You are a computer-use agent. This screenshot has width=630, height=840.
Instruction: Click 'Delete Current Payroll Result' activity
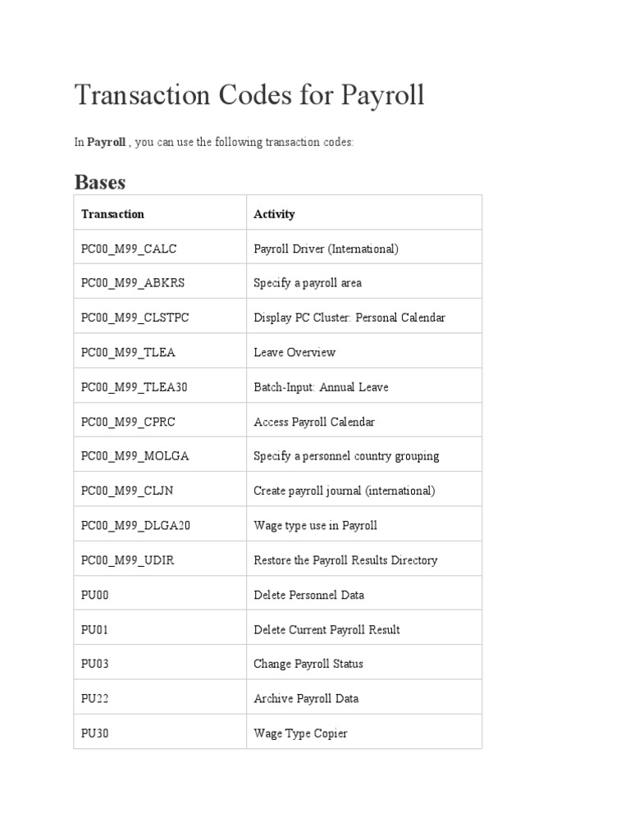tap(326, 630)
